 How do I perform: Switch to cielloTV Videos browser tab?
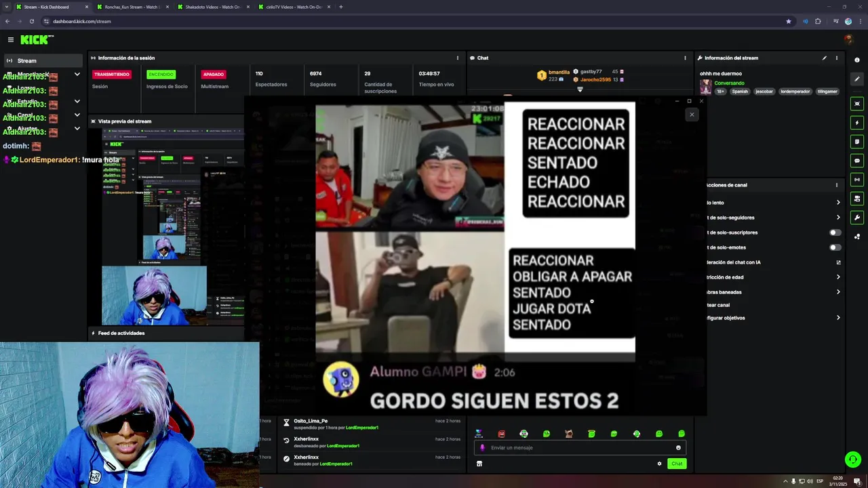point(293,7)
